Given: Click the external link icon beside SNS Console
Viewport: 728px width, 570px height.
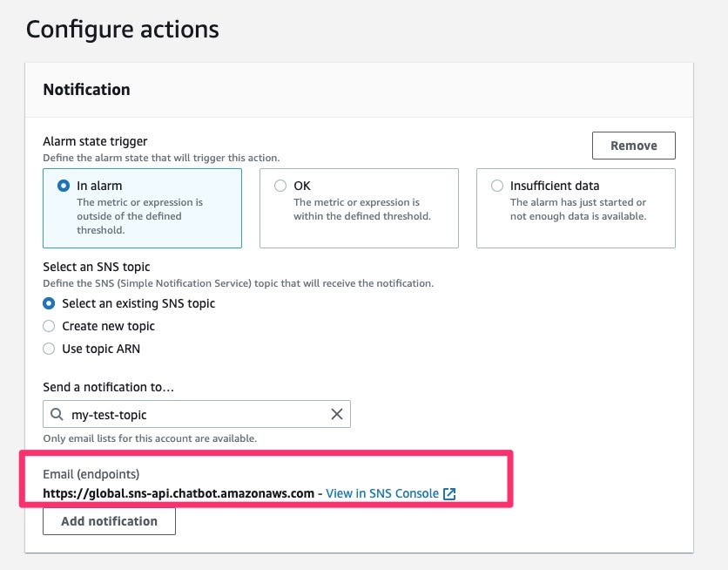Looking at the screenshot, I should [x=449, y=493].
